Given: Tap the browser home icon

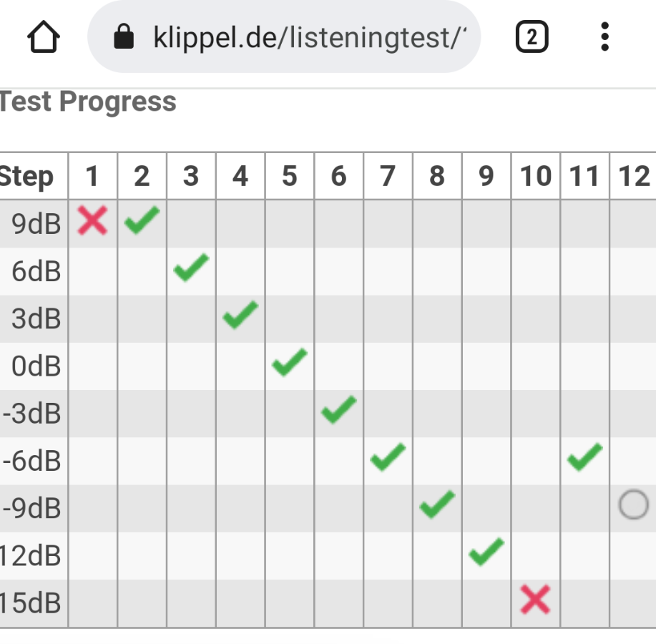Looking at the screenshot, I should point(43,36).
